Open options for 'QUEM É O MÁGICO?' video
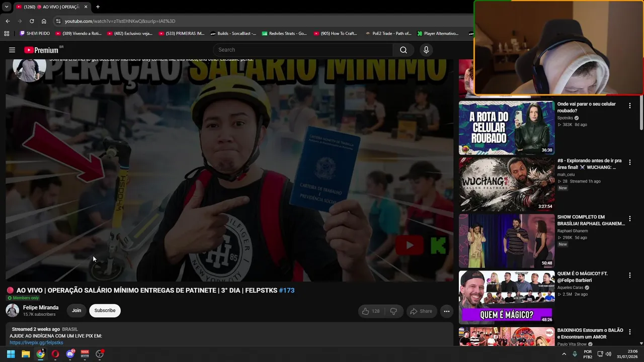Screen dimensions: 644x362 point(629,276)
